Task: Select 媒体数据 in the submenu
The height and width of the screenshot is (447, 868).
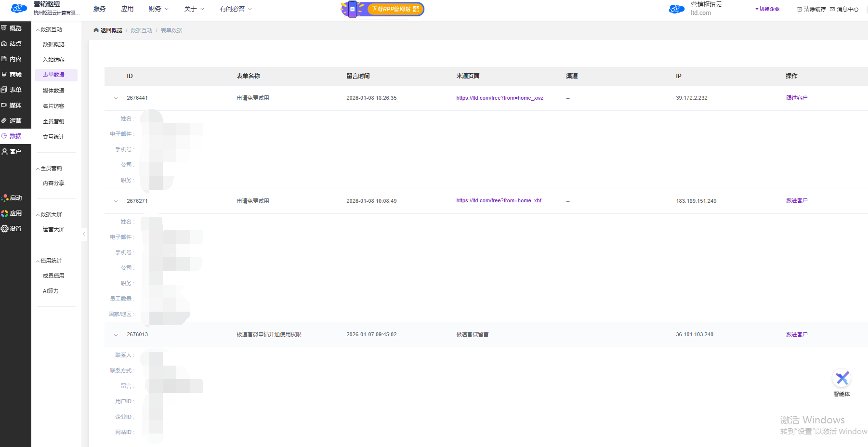Action: (x=53, y=91)
